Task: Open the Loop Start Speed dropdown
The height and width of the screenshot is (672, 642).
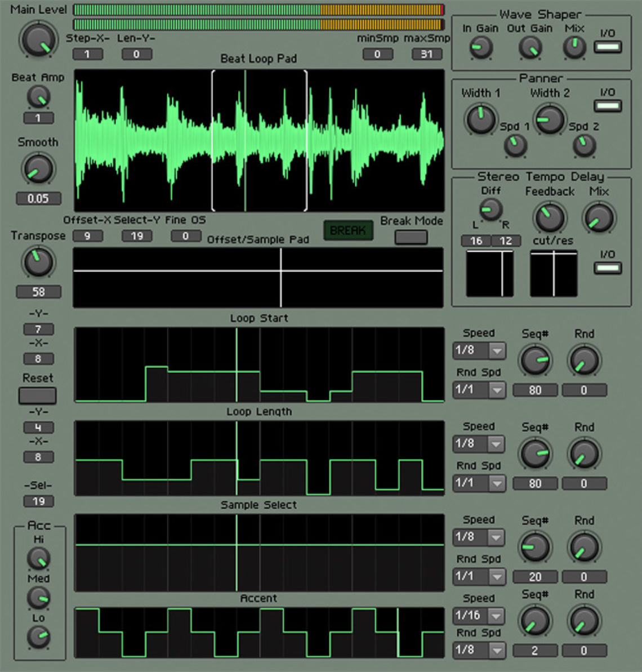Action: 480,350
